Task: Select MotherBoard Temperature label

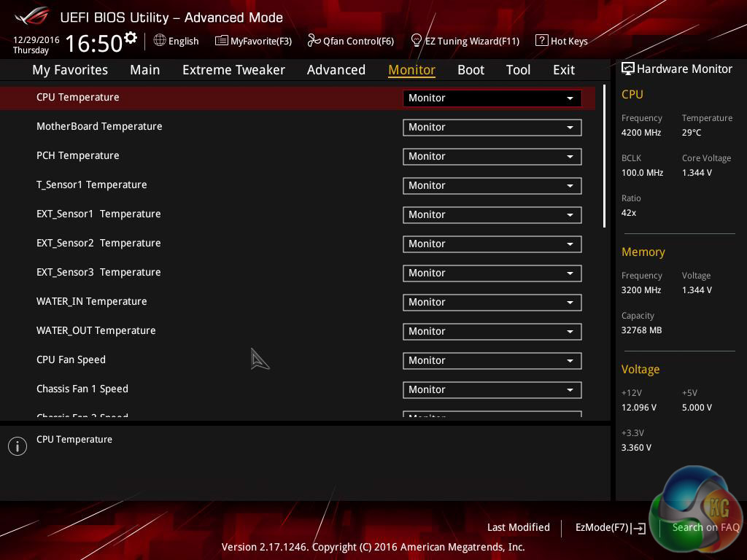Action: [x=99, y=126]
